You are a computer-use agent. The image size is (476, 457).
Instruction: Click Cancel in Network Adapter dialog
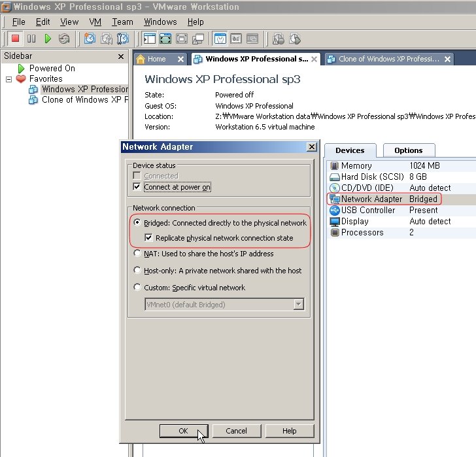click(x=237, y=431)
